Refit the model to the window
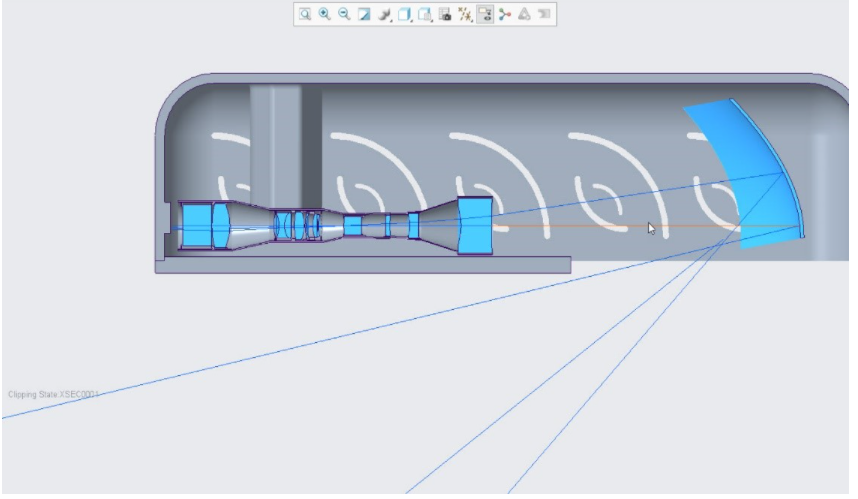Image resolution: width=858 pixels, height=499 pixels. coord(305,14)
